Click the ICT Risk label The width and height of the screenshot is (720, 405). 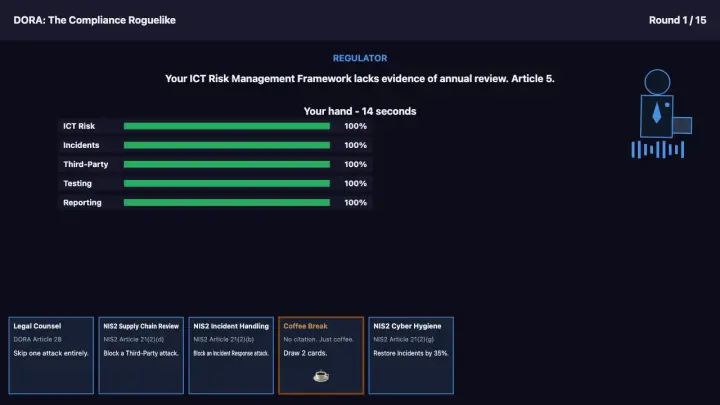click(x=79, y=126)
